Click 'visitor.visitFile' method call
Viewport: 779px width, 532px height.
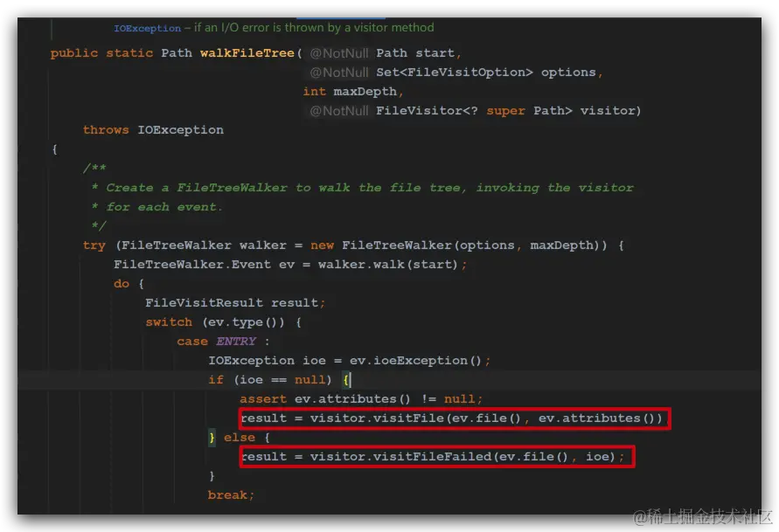point(377,418)
